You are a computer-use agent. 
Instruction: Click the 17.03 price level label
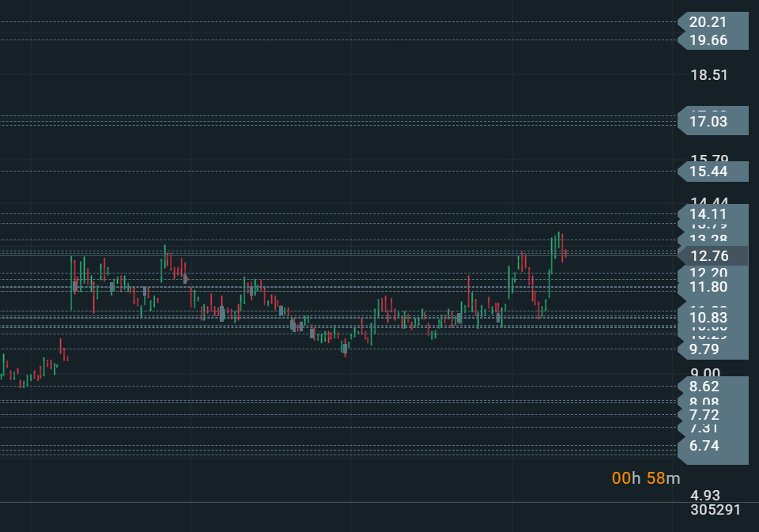[x=712, y=122]
